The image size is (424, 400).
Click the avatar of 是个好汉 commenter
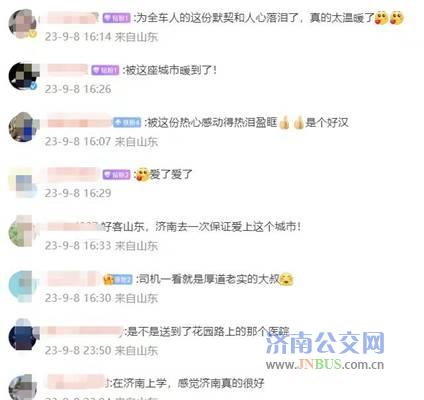tap(23, 127)
